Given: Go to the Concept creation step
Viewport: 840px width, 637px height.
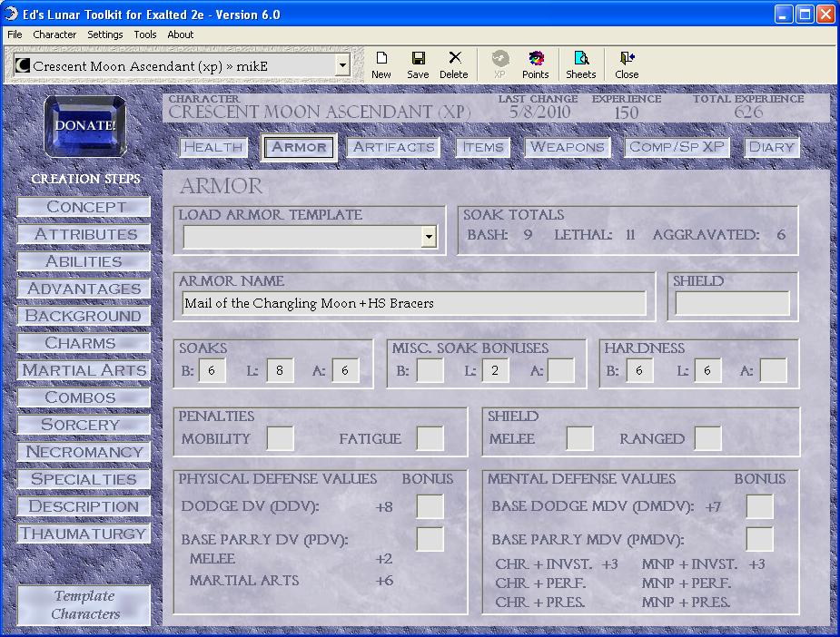Looking at the screenshot, I should tap(84, 207).
